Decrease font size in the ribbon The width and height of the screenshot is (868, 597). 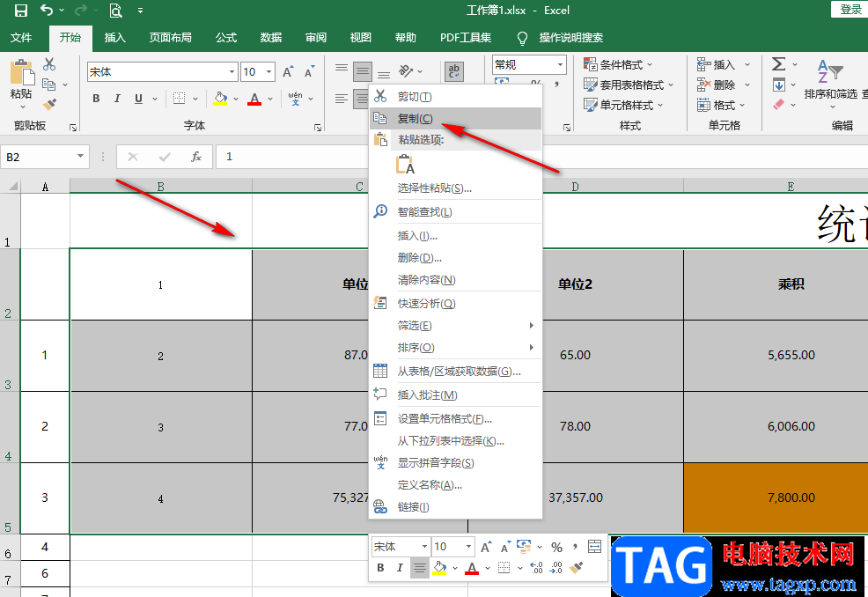tap(309, 72)
